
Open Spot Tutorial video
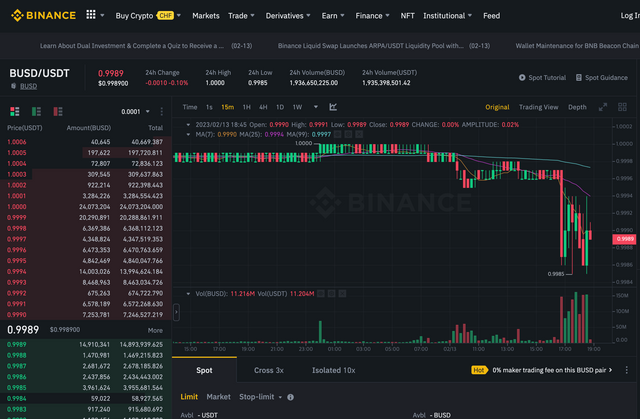[542, 78]
